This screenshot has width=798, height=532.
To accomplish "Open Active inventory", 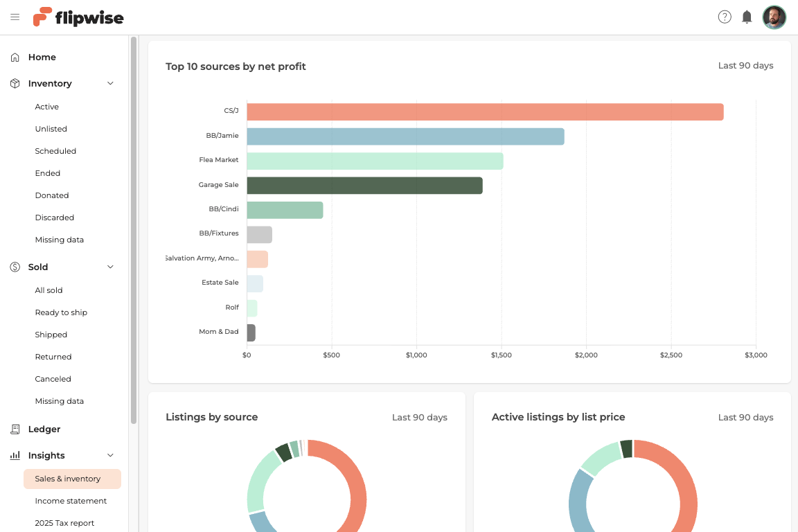I will pyautogui.click(x=47, y=107).
